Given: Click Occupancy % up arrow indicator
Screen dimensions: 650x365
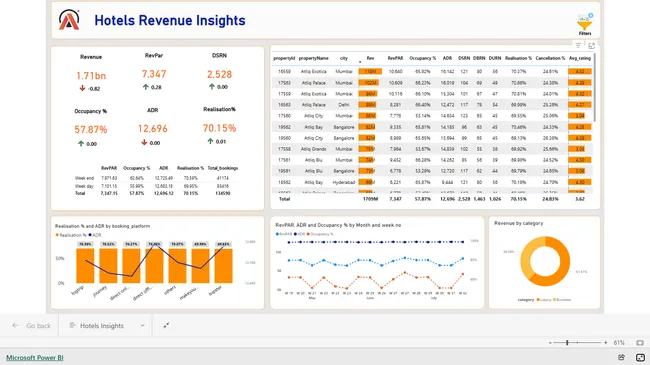Looking at the screenshot, I should point(81,144).
